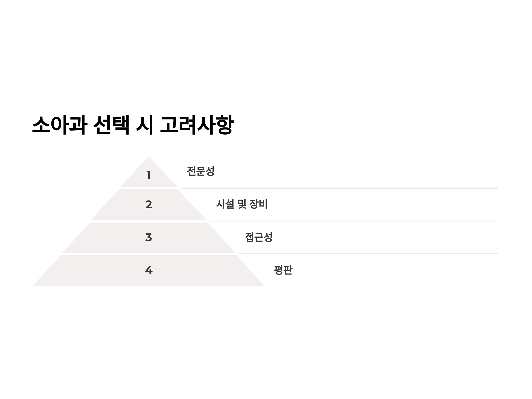Select the word '고려사항' in the title
The image size is (532, 399).
point(197,125)
